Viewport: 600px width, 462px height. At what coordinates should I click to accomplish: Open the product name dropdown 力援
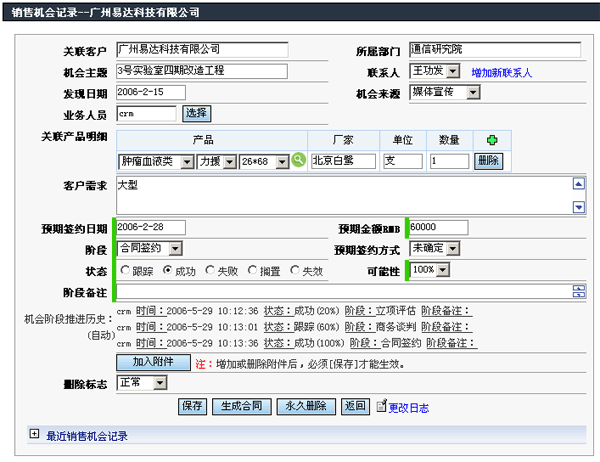[217, 162]
